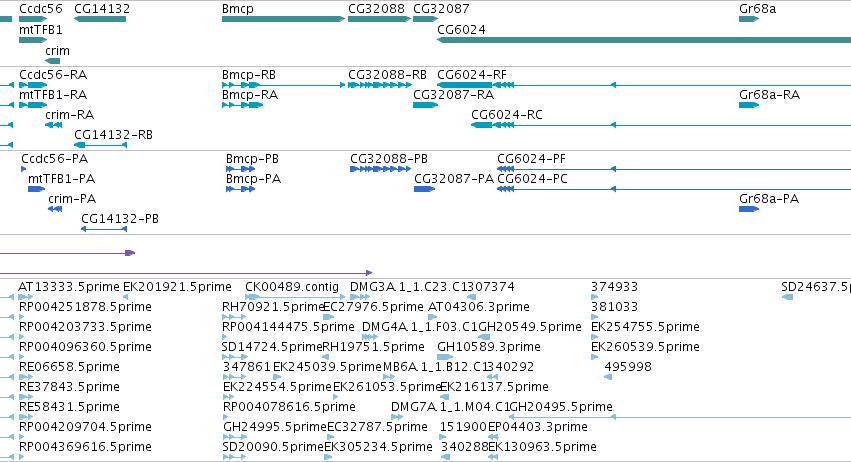This screenshot has width=851, height=462.
Task: Open EST GH10589.3prime
Action: coord(488,347)
